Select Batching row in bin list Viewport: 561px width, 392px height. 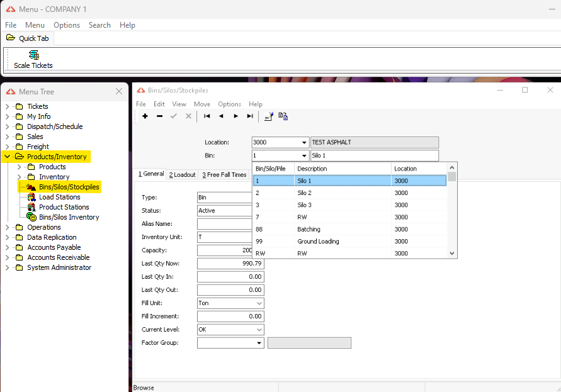tap(349, 229)
